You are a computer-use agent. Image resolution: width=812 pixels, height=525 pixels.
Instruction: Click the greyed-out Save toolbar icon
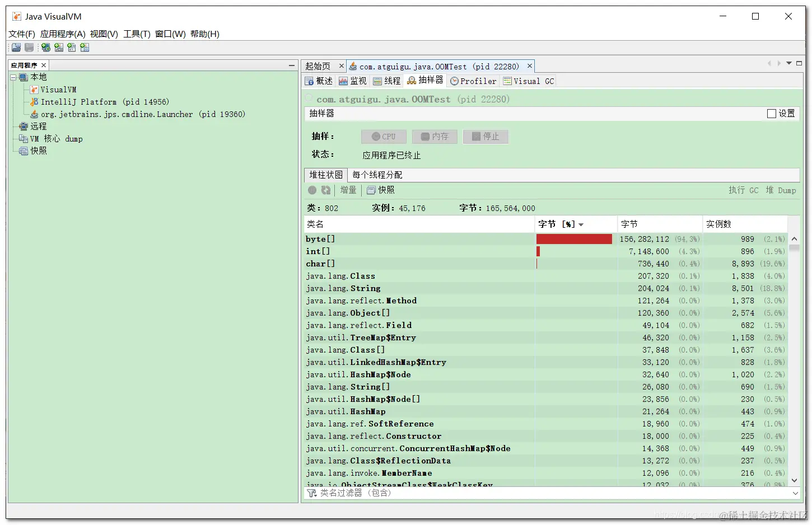coord(29,48)
